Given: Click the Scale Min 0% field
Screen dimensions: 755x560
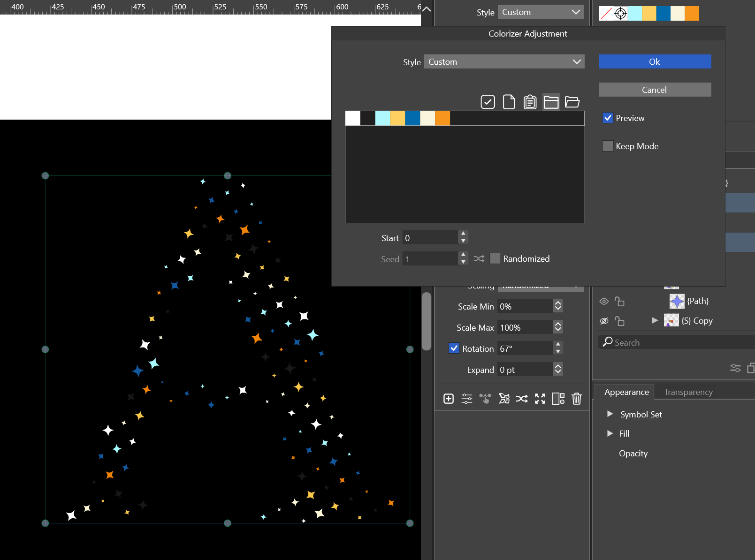Looking at the screenshot, I should pos(525,306).
